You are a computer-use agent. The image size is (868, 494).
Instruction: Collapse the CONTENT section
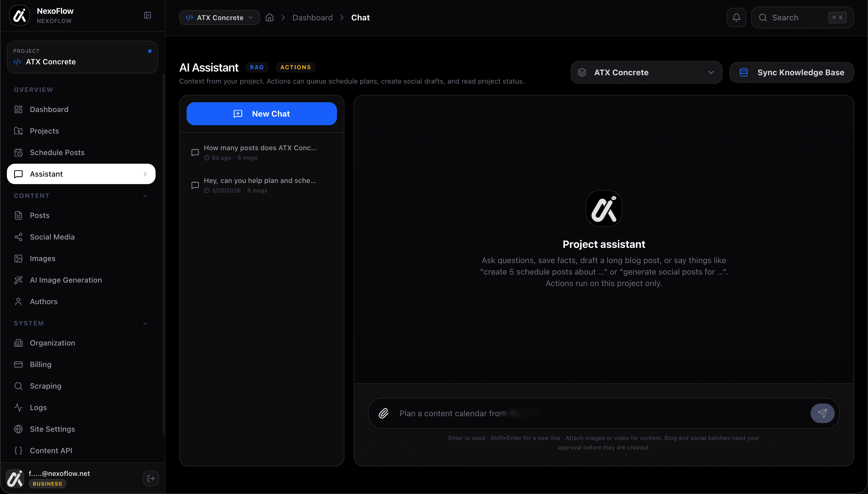pyautogui.click(x=145, y=196)
